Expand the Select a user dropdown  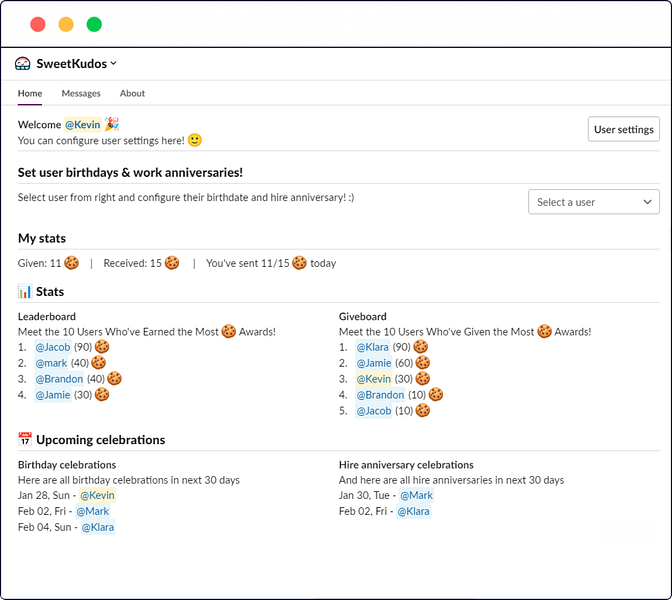pyautogui.click(x=593, y=202)
